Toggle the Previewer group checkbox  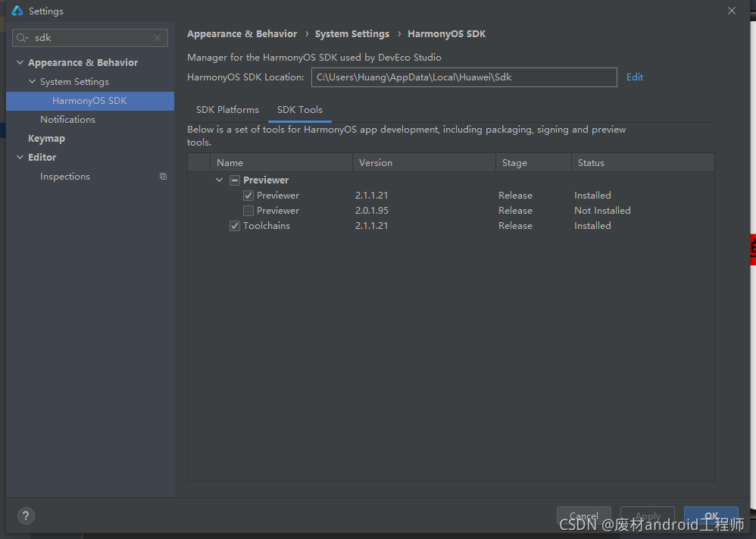pyautogui.click(x=235, y=180)
